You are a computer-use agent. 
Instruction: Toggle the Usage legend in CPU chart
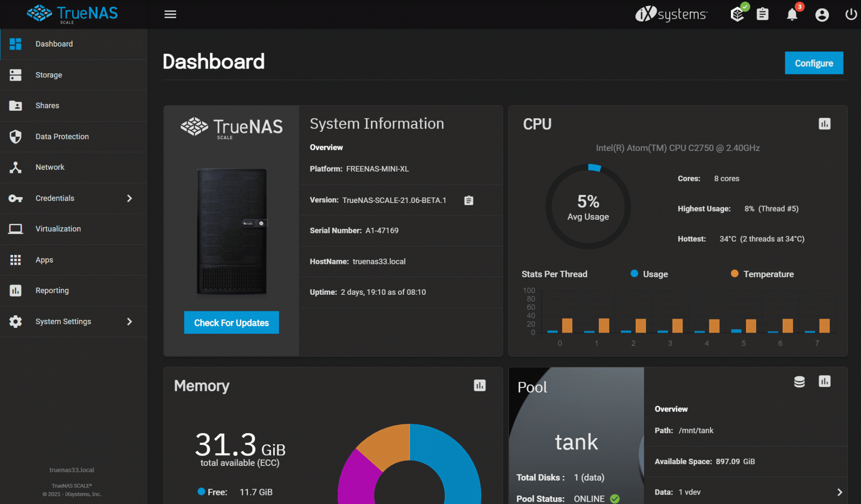click(649, 274)
